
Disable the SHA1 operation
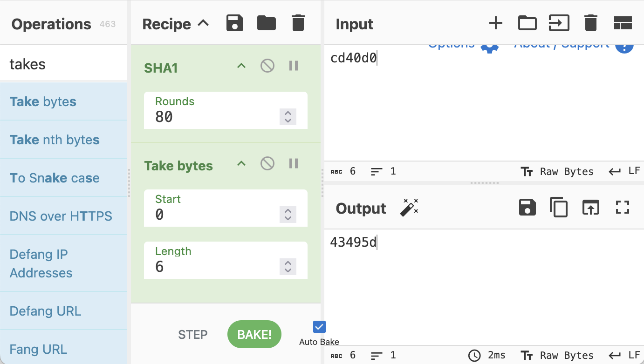point(267,66)
